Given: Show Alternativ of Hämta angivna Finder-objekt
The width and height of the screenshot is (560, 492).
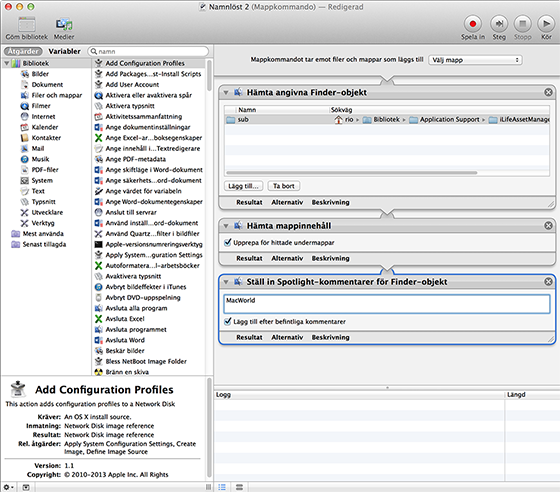Looking at the screenshot, I should click(x=287, y=202).
